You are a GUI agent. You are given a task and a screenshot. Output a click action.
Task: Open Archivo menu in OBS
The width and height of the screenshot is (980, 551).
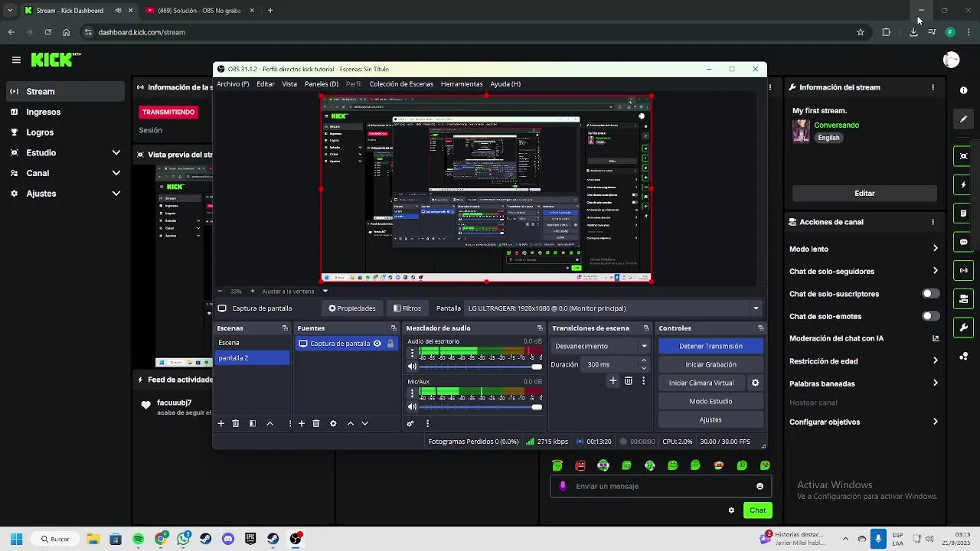(233, 84)
